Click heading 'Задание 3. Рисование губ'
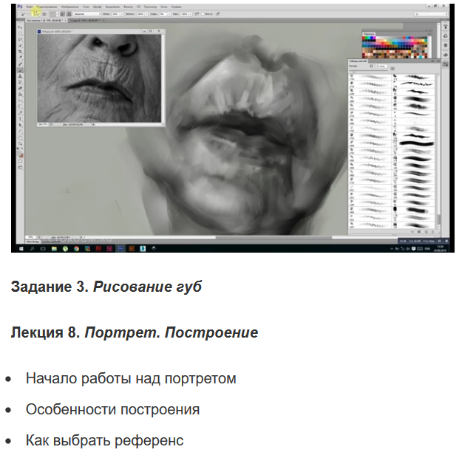The height and width of the screenshot is (458, 476). point(106,287)
